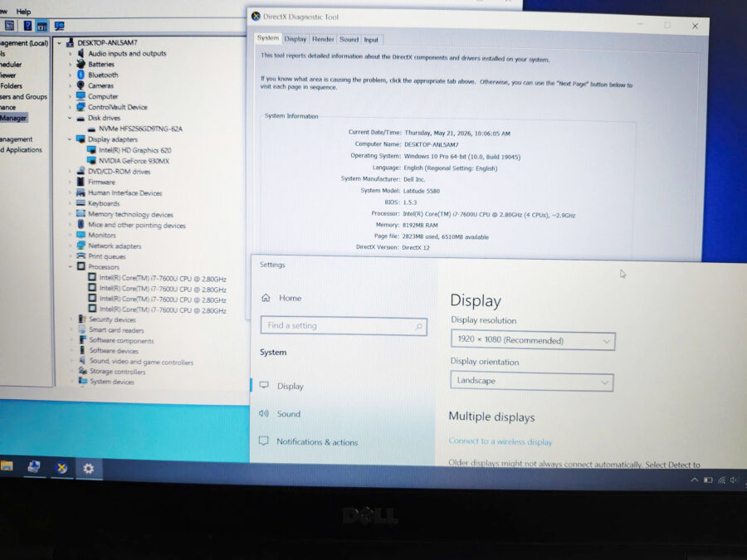Click the Monitors category icon
This screenshot has width=747, height=560.
point(81,235)
